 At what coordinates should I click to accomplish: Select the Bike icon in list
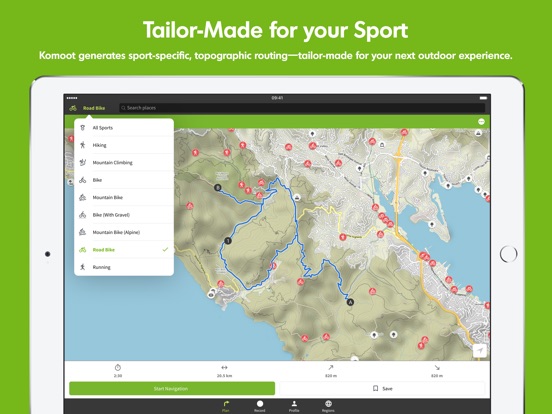(x=82, y=180)
